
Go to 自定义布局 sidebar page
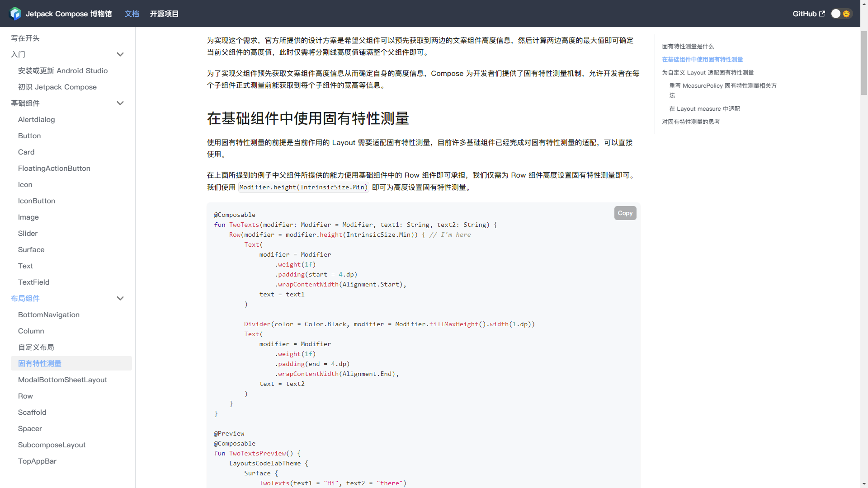[x=36, y=347]
